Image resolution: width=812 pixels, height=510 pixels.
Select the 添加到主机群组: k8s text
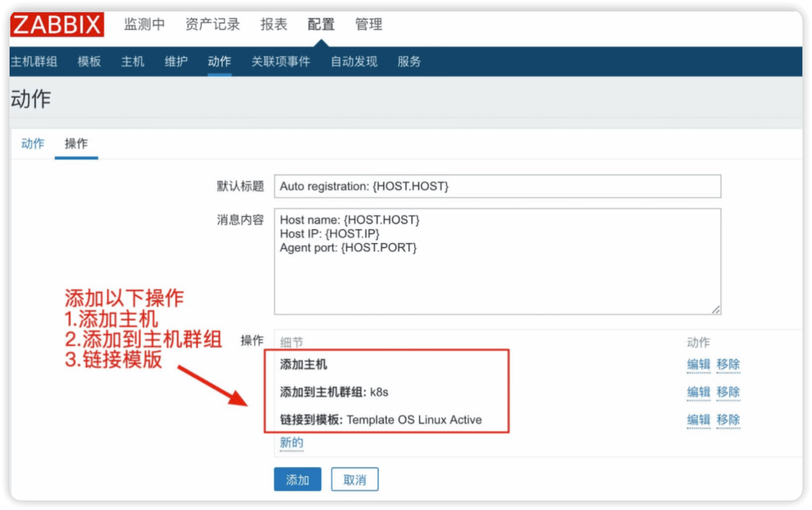(x=334, y=392)
